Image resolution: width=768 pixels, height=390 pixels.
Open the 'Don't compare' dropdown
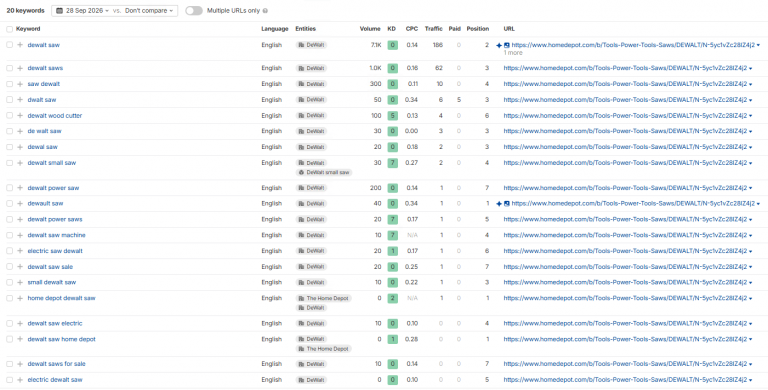pos(149,10)
